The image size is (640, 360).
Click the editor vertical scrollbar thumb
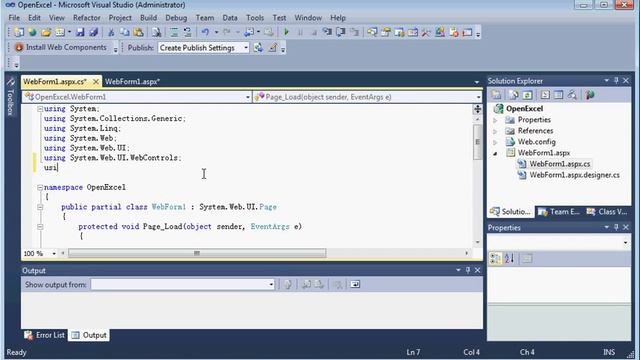click(x=477, y=142)
